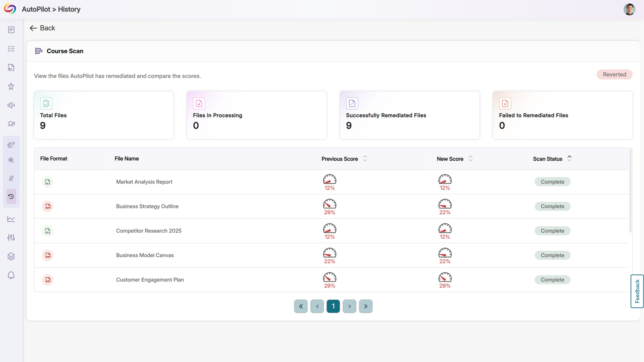Viewport: 644px width, 362px height.
Task: Click the Back link
Action: pos(42,28)
